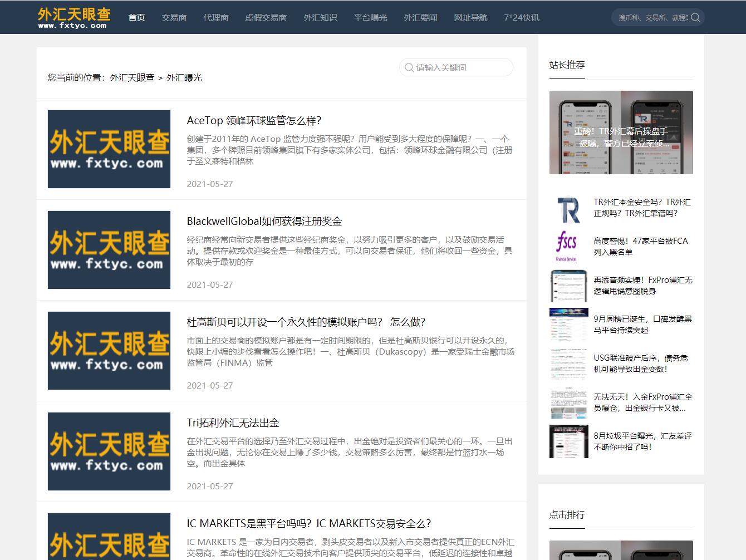This screenshot has width=746, height=560.
Task: Click magnifier icon in keyword search box
Action: [409, 67]
